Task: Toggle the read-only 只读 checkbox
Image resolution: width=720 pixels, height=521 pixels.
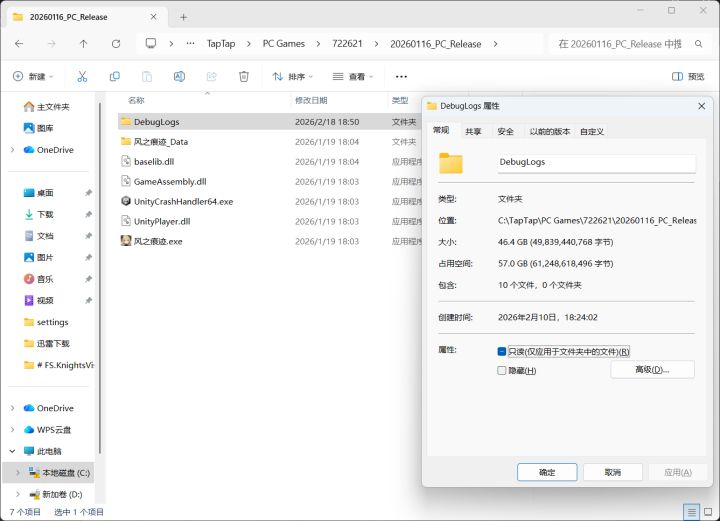Action: pyautogui.click(x=501, y=352)
